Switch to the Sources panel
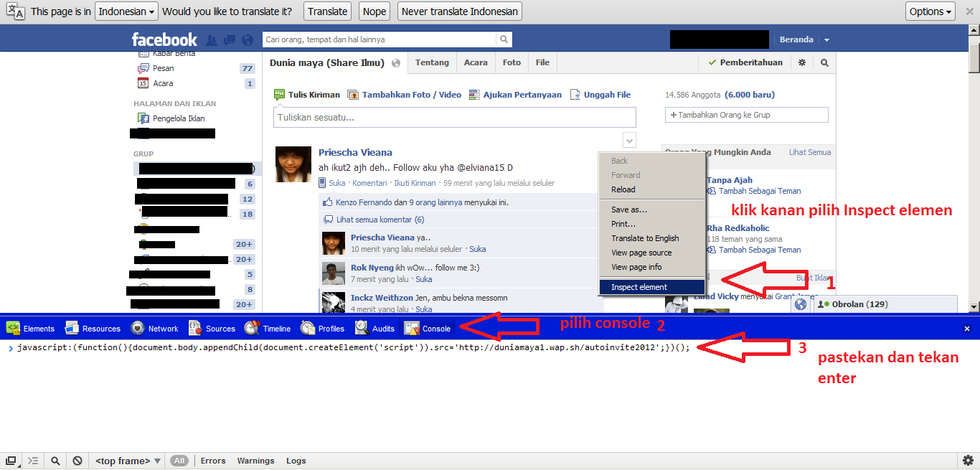This screenshot has height=470, width=980. pos(212,329)
